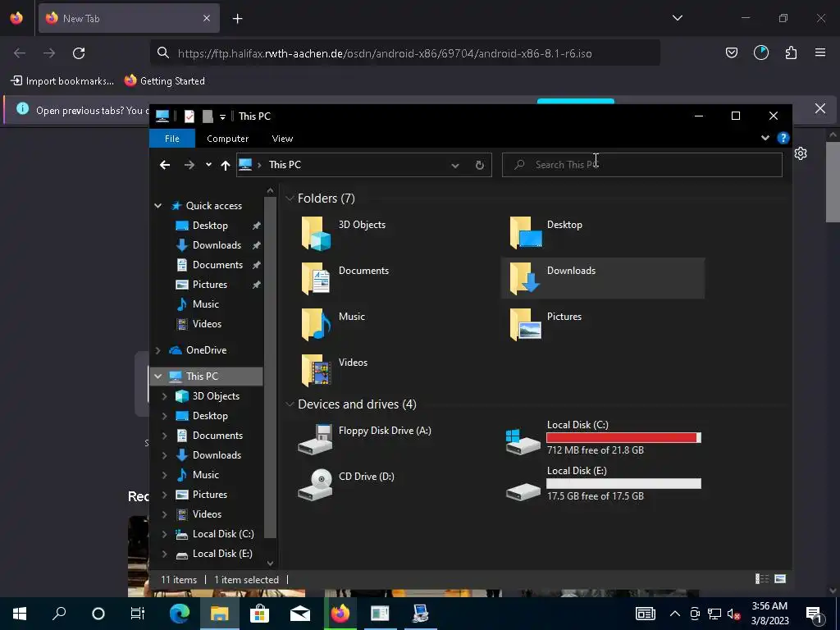
Task: Collapse the Quick access tree
Action: pos(158,206)
